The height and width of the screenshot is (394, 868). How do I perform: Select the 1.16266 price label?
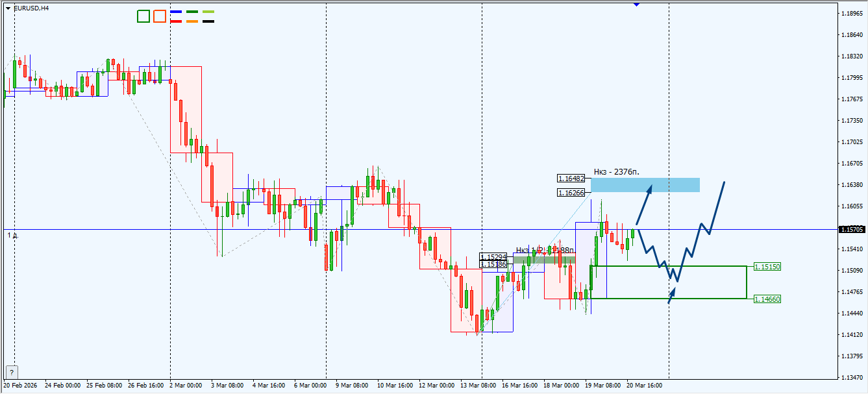tap(569, 191)
